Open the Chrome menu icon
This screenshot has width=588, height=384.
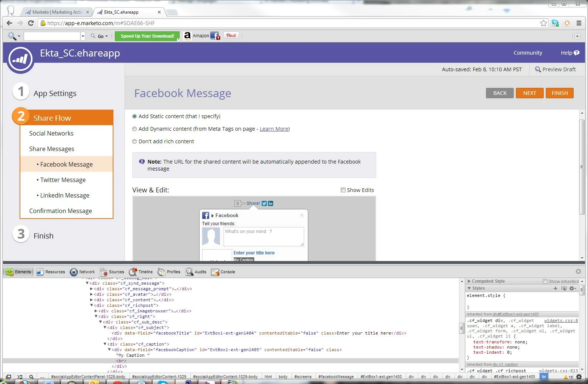[x=579, y=23]
